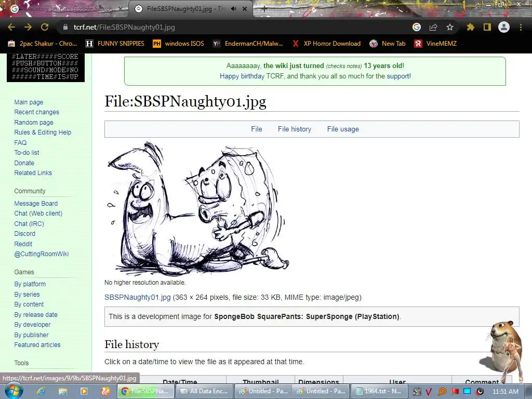Open the Message Board link

coord(36,203)
